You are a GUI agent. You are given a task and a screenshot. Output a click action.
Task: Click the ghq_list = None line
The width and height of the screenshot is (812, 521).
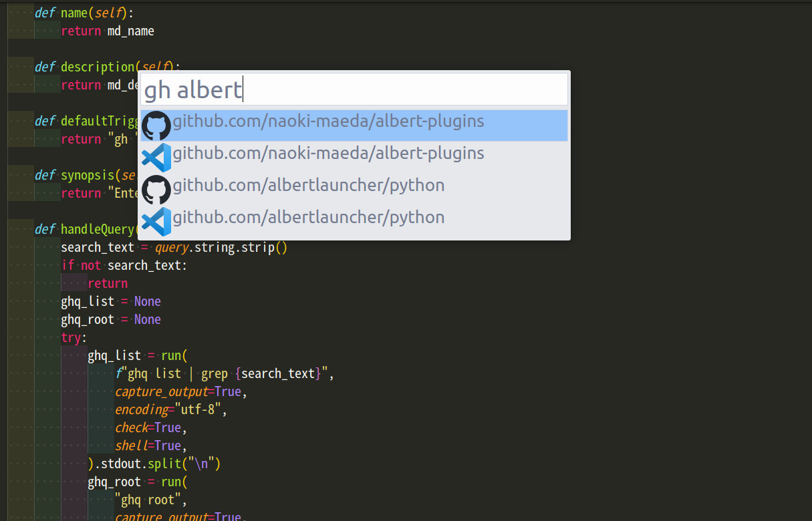[x=107, y=301]
